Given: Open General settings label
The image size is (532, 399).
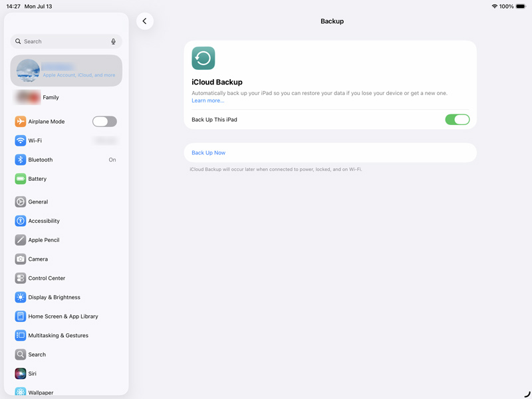Looking at the screenshot, I should tap(38, 201).
